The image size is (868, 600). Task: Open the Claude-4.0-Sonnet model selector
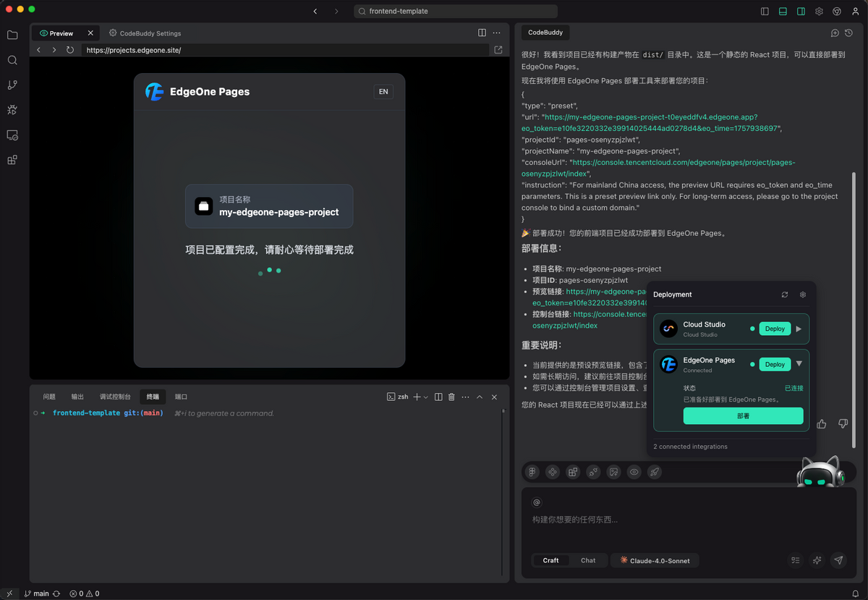[655, 559]
